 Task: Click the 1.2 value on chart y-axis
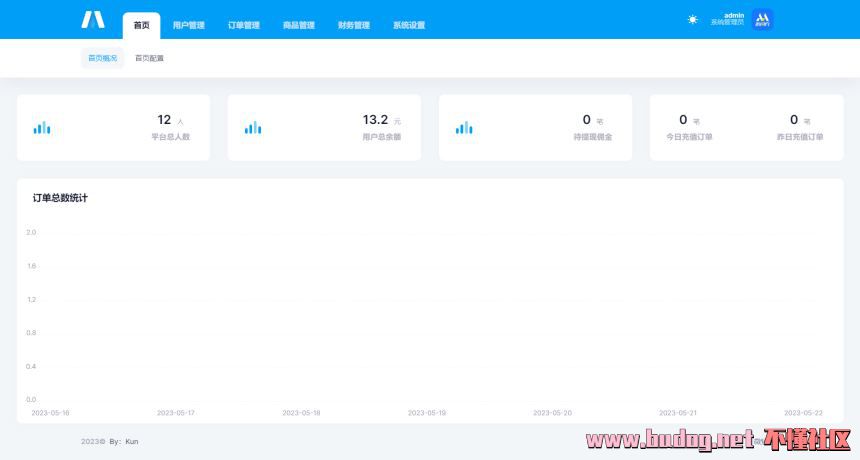31,299
